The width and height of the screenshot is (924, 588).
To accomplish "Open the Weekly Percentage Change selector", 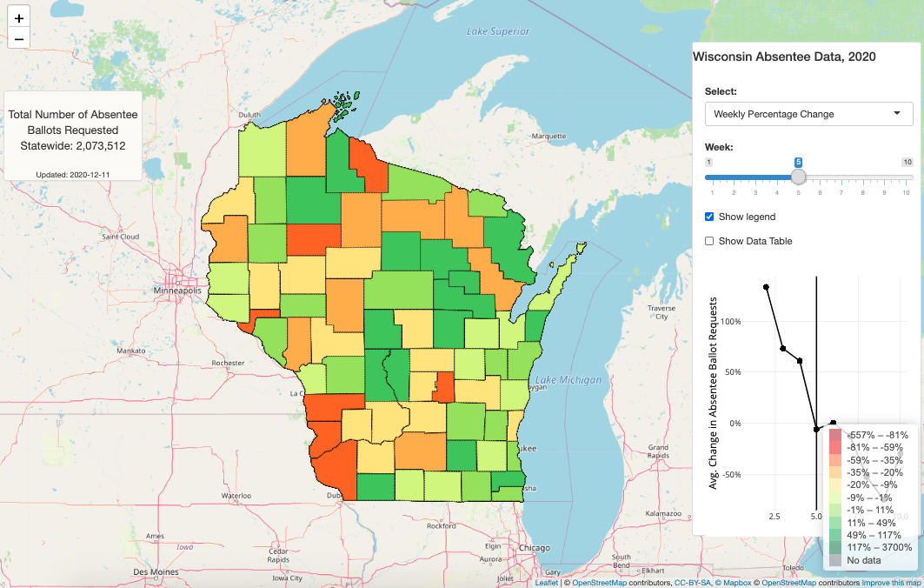I will click(x=808, y=114).
